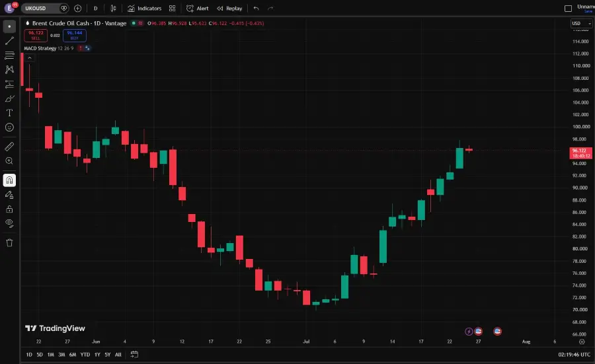Viewport: 595px width, 364px height.
Task: Select the cursor dot tool
Action: coord(9,26)
